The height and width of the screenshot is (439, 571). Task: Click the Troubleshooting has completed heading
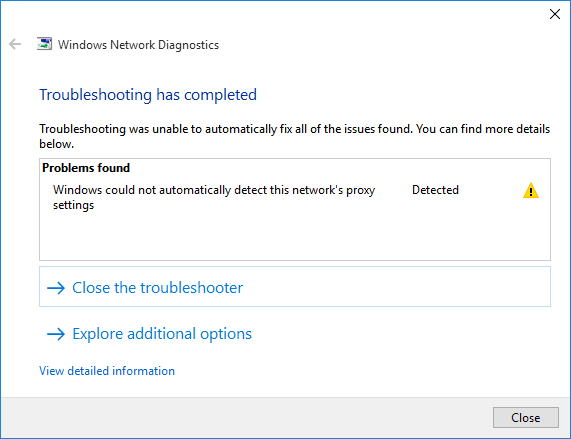(148, 95)
